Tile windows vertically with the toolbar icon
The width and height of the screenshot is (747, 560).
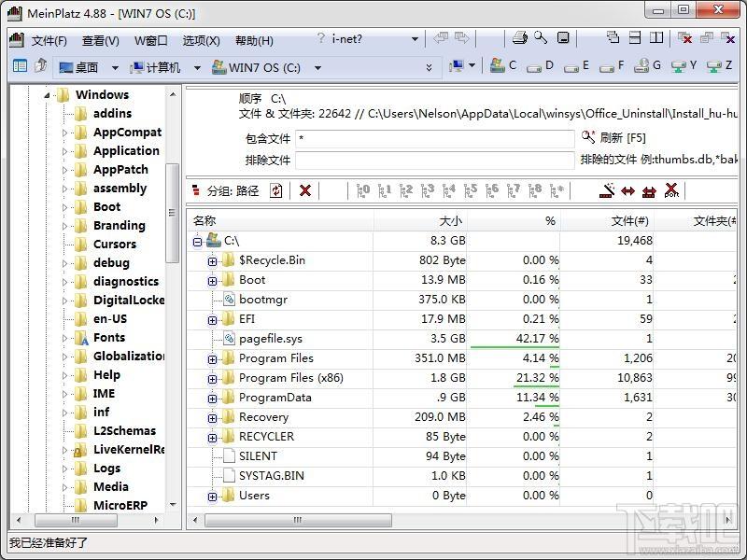pyautogui.click(x=656, y=37)
